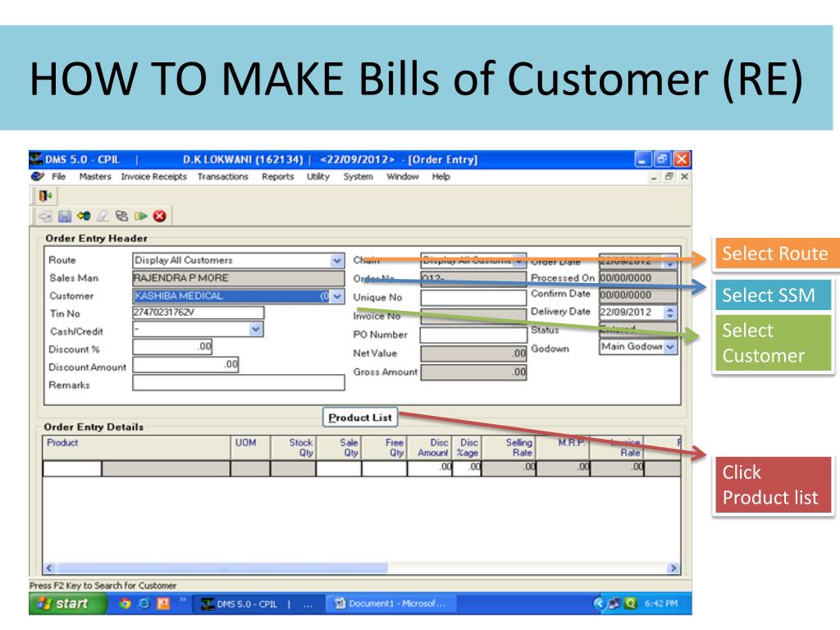Expand the Customer dropdown arrow

point(337,296)
